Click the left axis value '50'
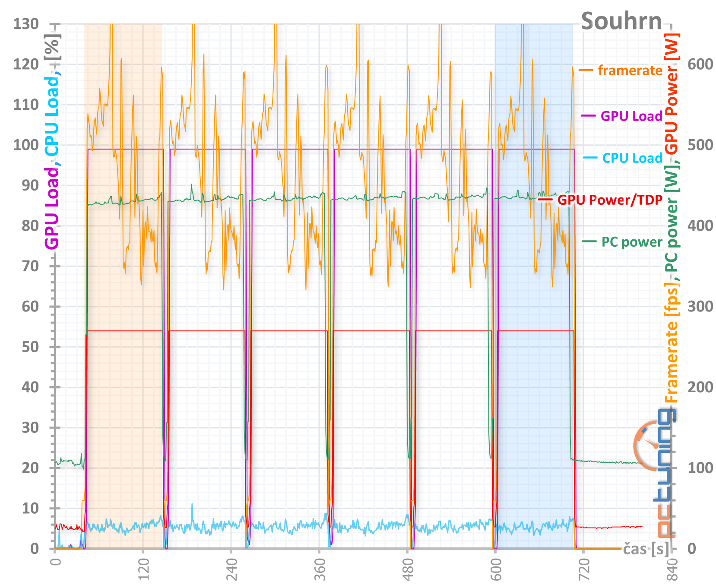716x588 pixels. point(30,347)
